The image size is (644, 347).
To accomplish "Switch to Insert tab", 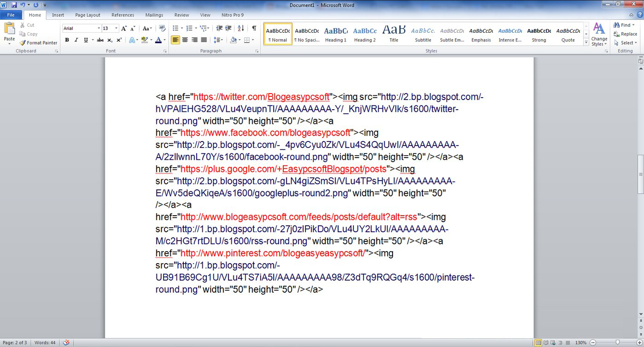I will point(58,15).
